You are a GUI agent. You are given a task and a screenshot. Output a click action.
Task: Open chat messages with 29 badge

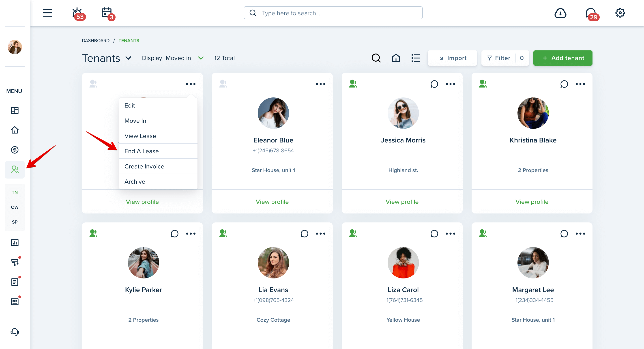tap(592, 14)
